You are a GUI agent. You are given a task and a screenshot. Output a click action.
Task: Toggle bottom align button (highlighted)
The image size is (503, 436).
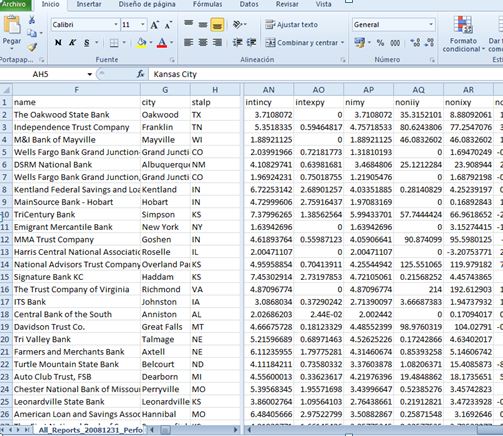click(217, 25)
